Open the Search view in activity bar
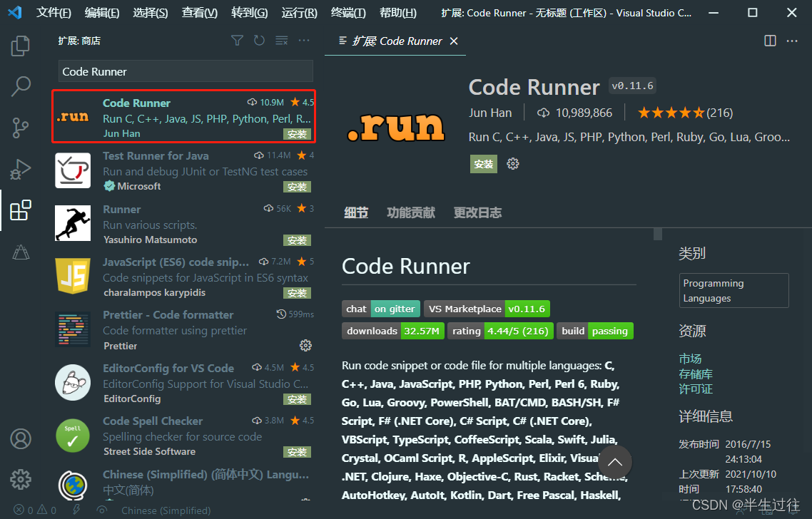The image size is (812, 519). tap(20, 86)
